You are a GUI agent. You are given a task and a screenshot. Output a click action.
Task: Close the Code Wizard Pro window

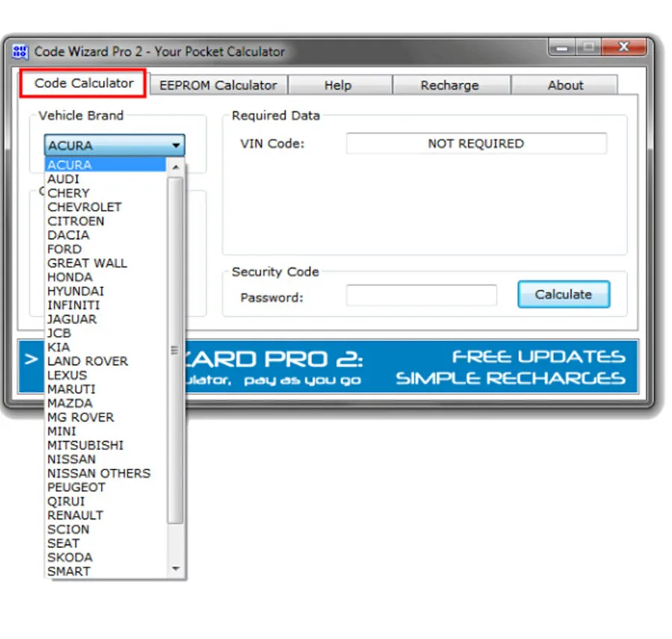(x=623, y=47)
